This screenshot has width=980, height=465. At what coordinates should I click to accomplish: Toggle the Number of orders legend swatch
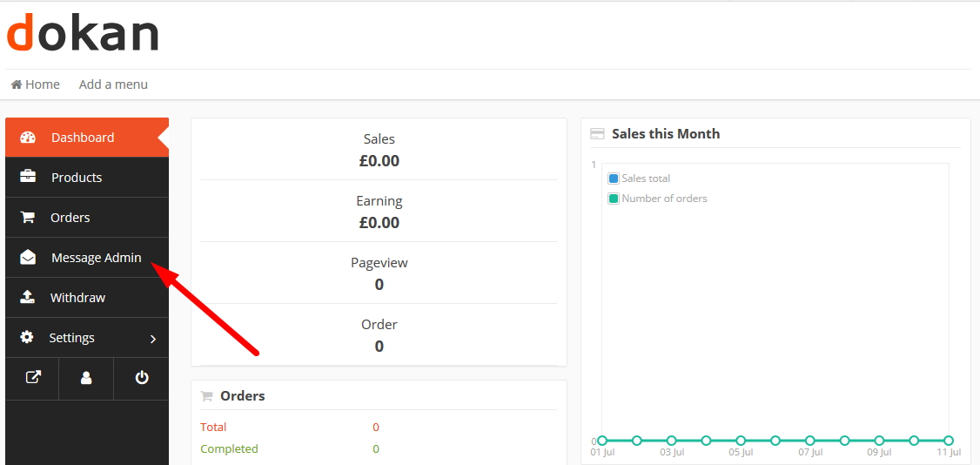pyautogui.click(x=613, y=199)
